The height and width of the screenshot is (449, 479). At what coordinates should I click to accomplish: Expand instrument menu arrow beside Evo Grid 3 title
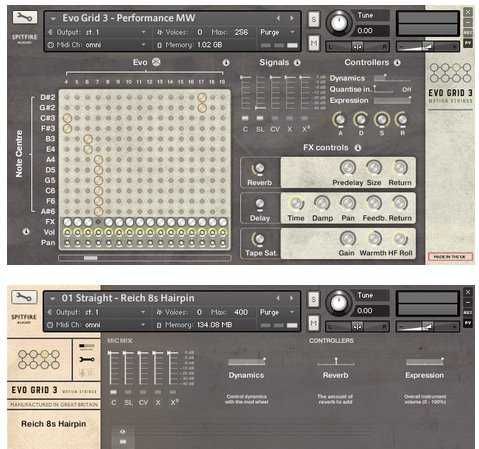[53, 19]
